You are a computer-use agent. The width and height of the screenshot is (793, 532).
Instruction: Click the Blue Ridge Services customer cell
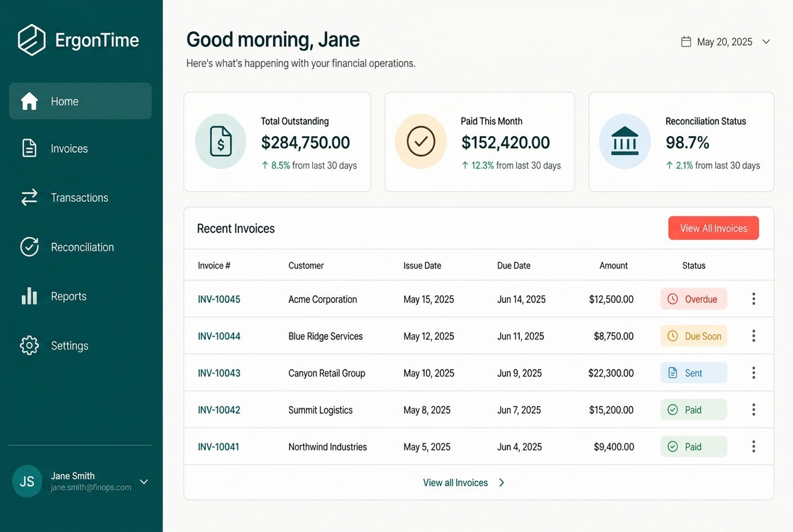[x=326, y=336]
